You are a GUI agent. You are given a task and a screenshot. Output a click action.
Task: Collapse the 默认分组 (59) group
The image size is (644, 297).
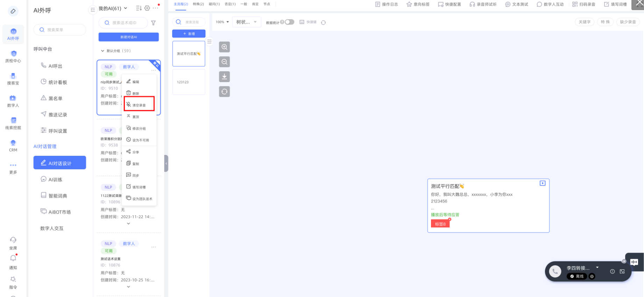pyautogui.click(x=102, y=51)
